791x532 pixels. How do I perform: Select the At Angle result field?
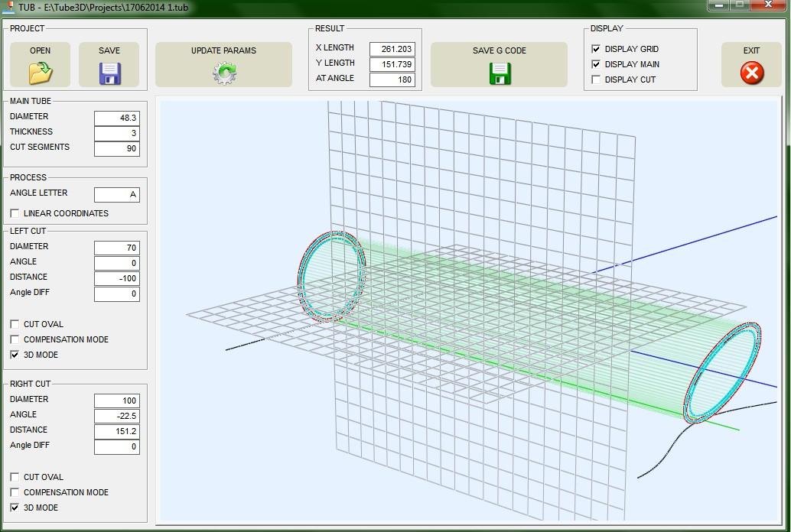coord(393,79)
